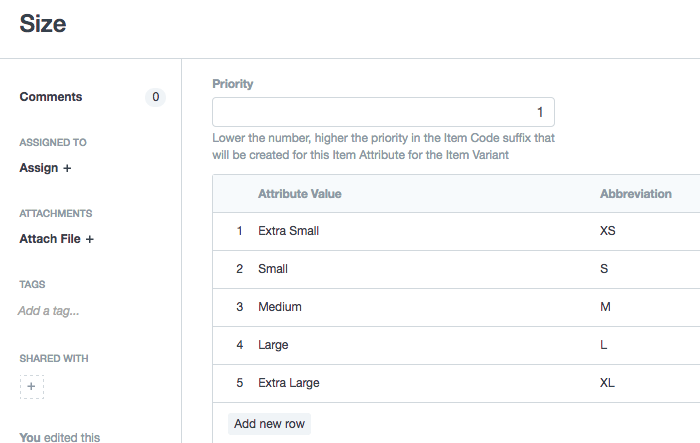The image size is (700, 443).
Task: Open the Comments section in sidebar
Action: click(51, 97)
